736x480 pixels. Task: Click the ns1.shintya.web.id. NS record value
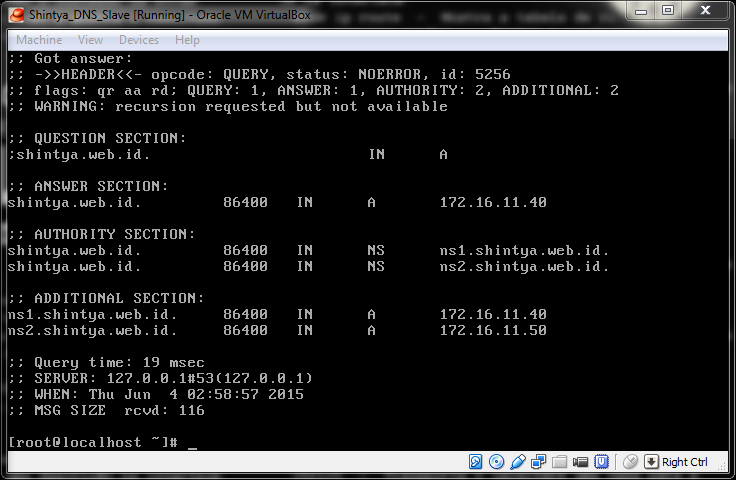point(524,250)
